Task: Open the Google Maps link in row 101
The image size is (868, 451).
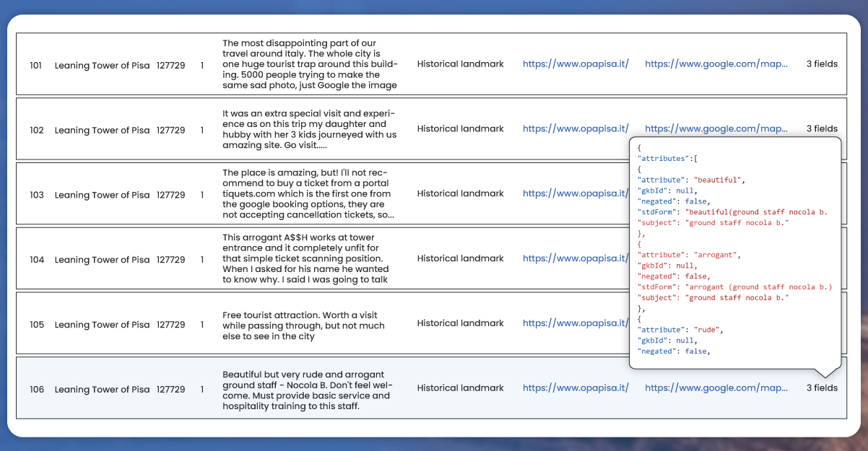Action: click(x=716, y=64)
